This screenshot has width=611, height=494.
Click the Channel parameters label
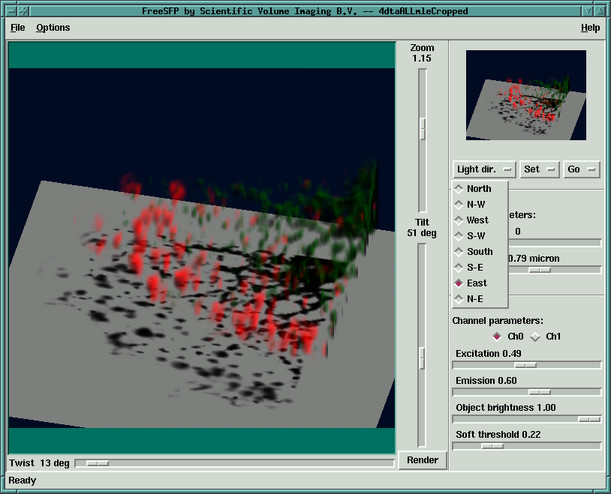(498, 321)
